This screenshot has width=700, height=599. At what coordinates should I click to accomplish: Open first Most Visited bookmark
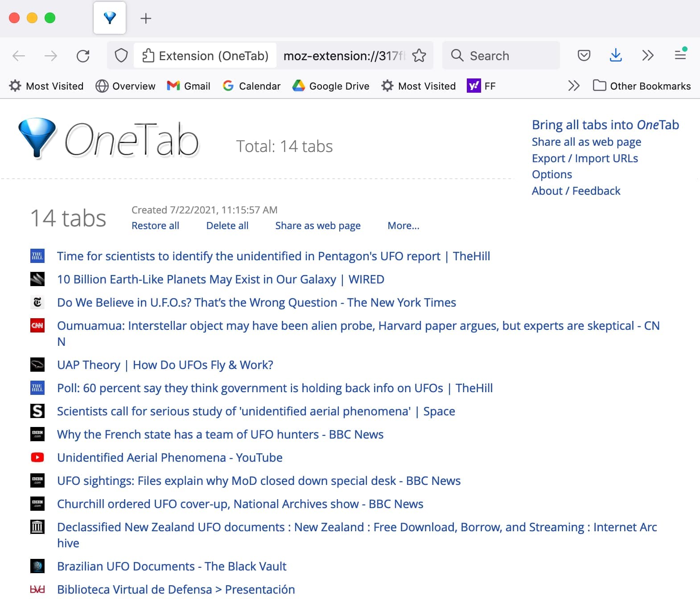[x=46, y=86]
